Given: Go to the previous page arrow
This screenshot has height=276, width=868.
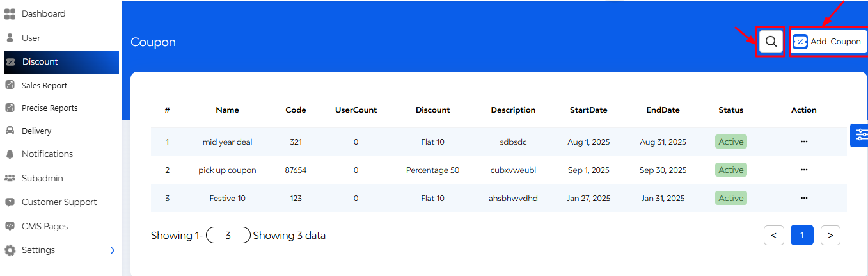Looking at the screenshot, I should pos(773,235).
